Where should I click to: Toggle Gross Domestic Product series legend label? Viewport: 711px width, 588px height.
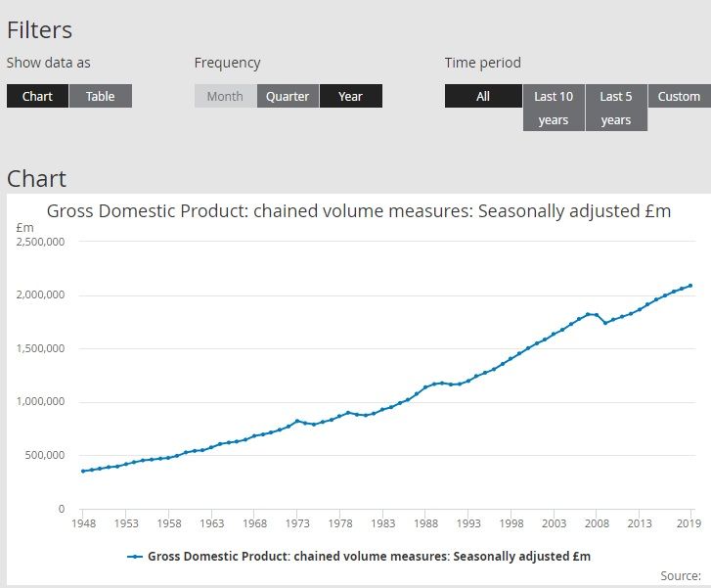[x=369, y=557]
